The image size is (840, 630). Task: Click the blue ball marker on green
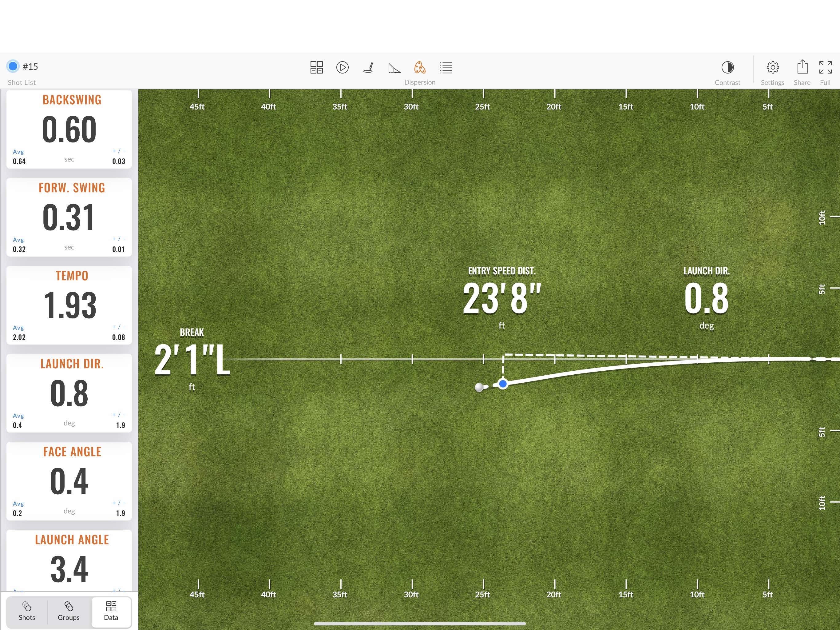pyautogui.click(x=503, y=384)
